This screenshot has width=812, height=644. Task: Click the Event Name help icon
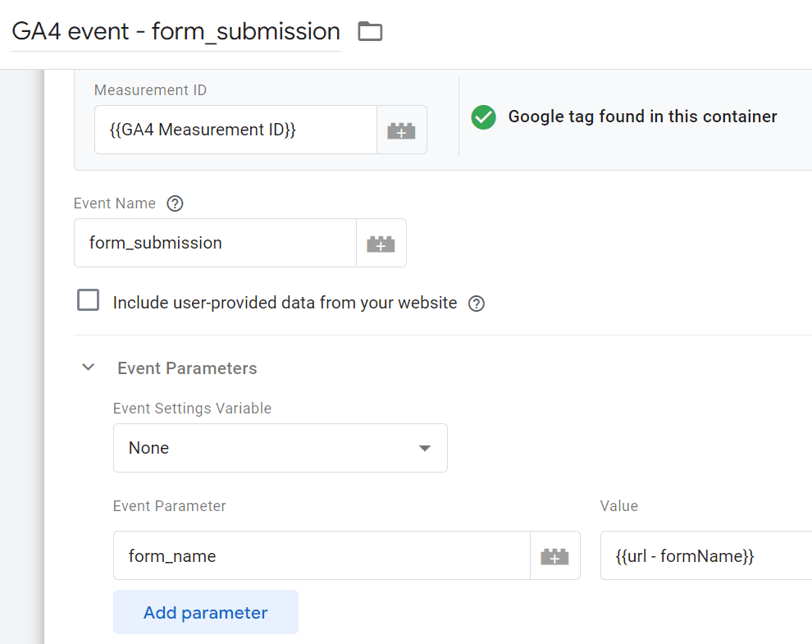[x=174, y=203]
